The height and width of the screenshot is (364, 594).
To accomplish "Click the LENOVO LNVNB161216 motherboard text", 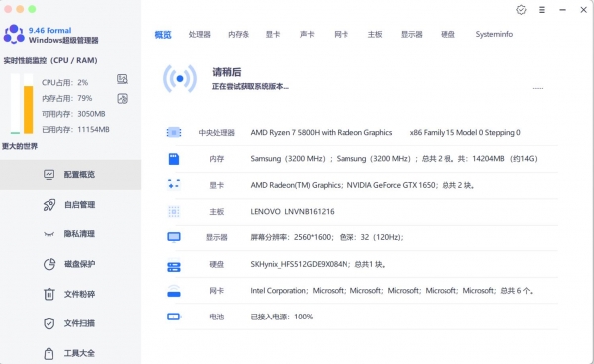I will 292,211.
